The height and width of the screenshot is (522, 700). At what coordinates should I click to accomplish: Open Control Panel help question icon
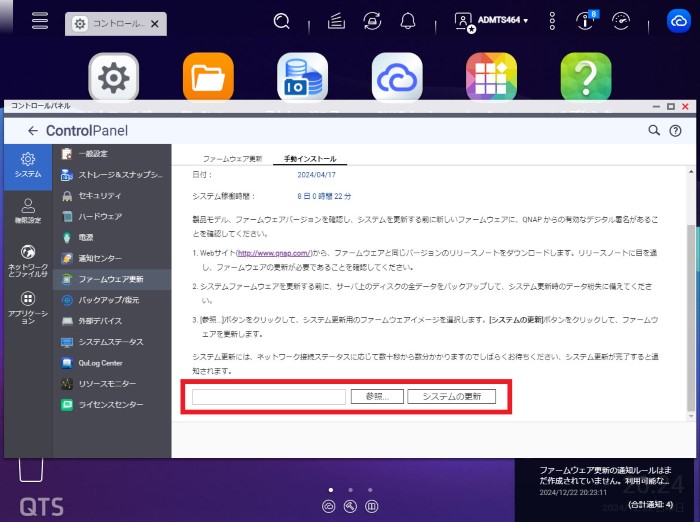click(675, 130)
